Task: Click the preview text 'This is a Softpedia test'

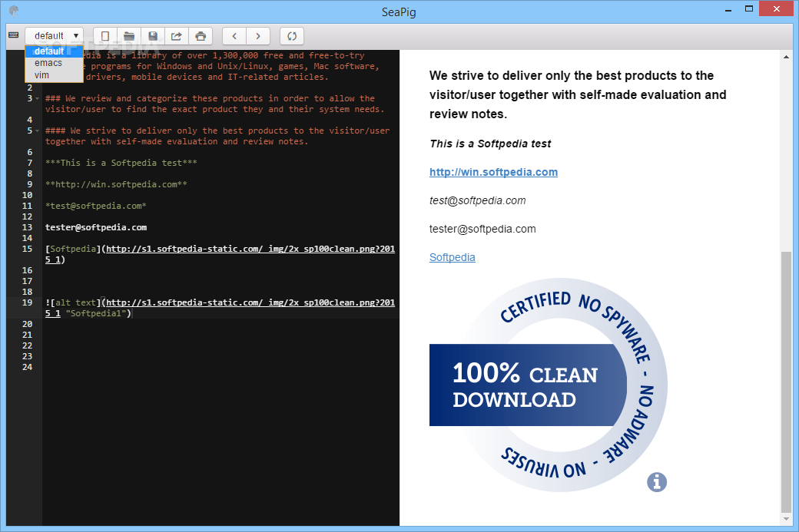Action: tap(490, 144)
